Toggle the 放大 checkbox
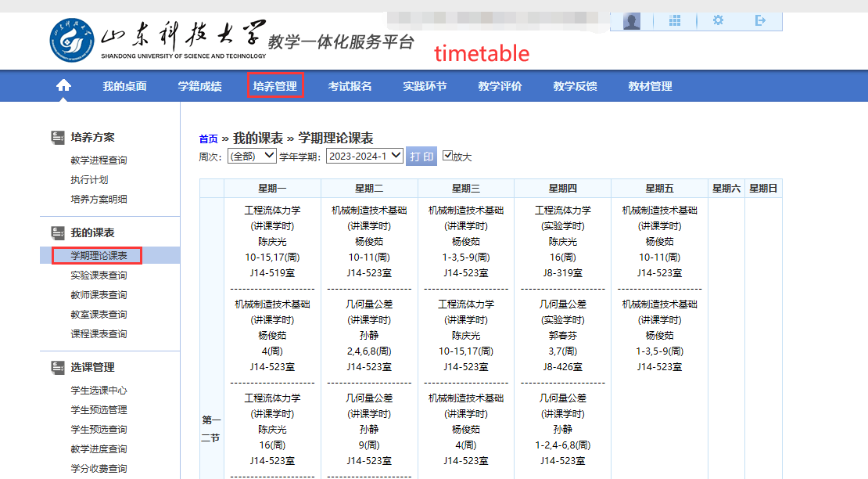 (447, 156)
